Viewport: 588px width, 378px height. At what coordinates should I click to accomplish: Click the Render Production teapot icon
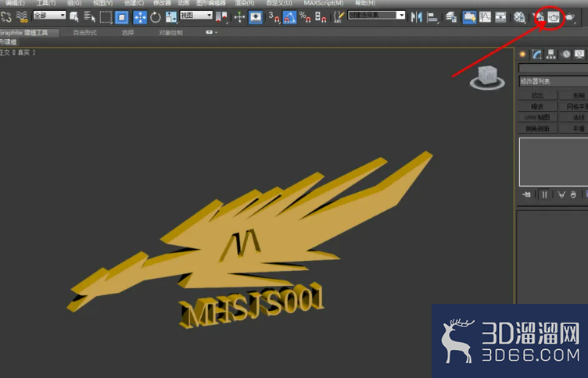tap(569, 17)
